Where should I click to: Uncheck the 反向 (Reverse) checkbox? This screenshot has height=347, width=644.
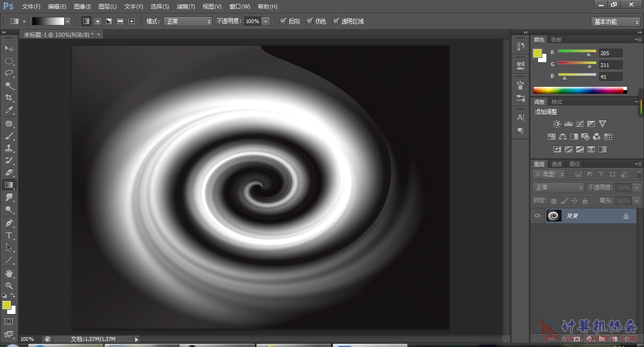coord(283,21)
